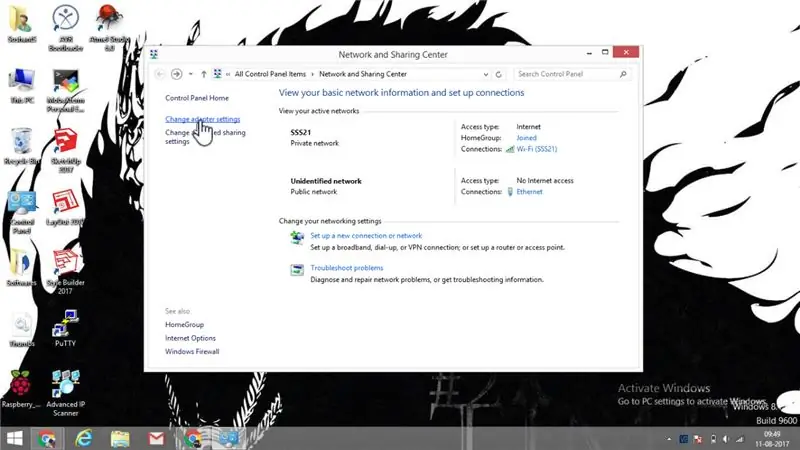Screen dimensions: 800x450
Task: Select the Unidentified network text
Action: [326, 181]
